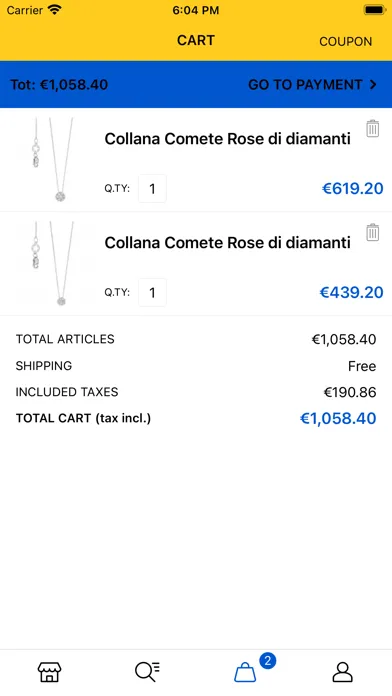The width and height of the screenshot is (392, 696).
Task: Tap the chevron next to Go To Payment
Action: (373, 84)
